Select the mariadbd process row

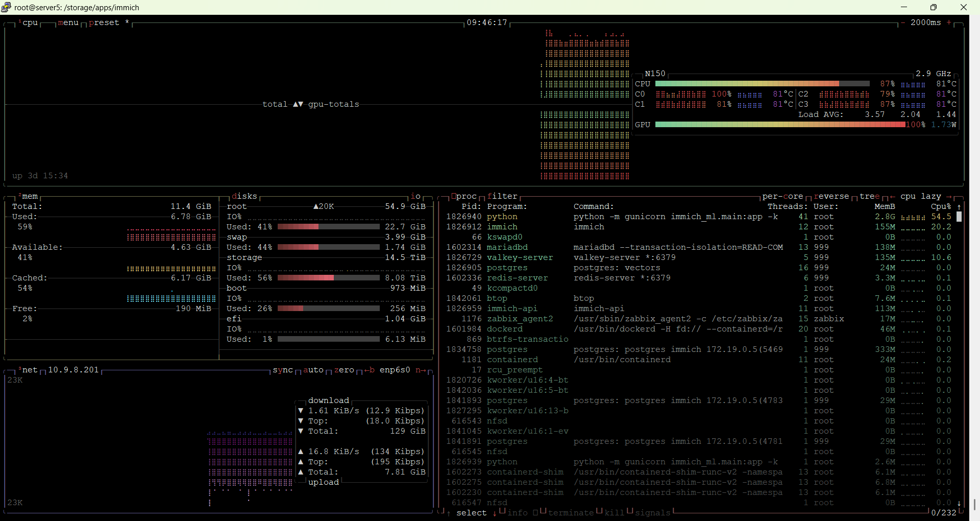[507, 247]
